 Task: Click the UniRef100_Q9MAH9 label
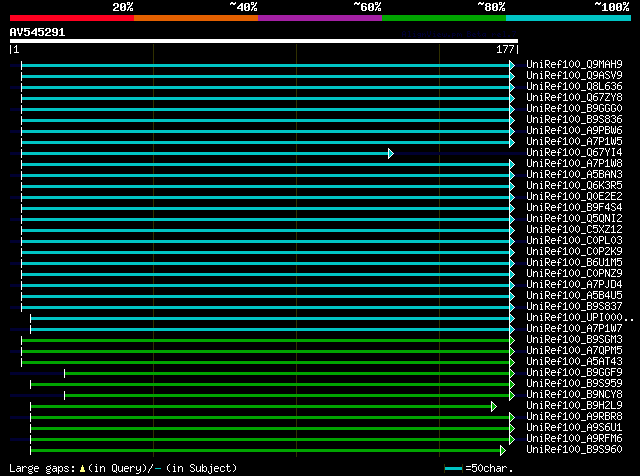[x=574, y=65]
